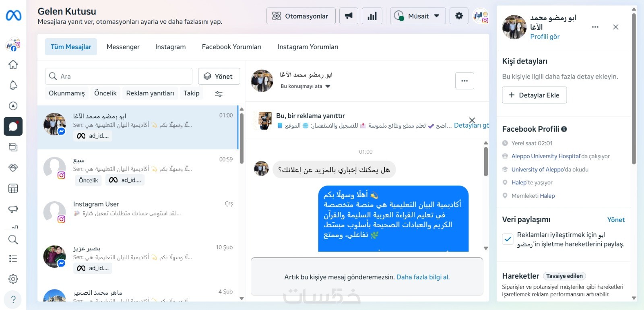Open the Müsait availability dropdown
Screen dimensions: 644x310
pyautogui.click(x=418, y=16)
